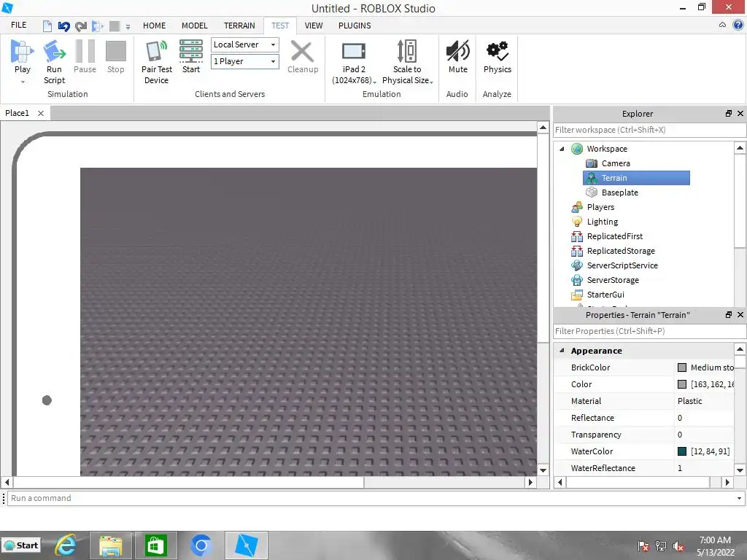Switch to the TERRAIN tab
Image resolution: width=747 pixels, height=560 pixels.
click(x=239, y=26)
